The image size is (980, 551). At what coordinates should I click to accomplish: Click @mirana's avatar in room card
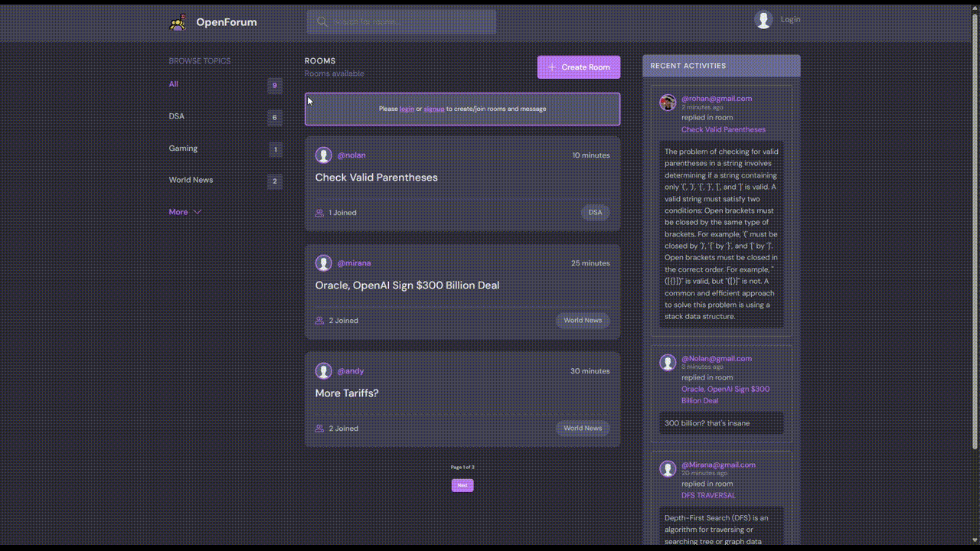(x=324, y=263)
